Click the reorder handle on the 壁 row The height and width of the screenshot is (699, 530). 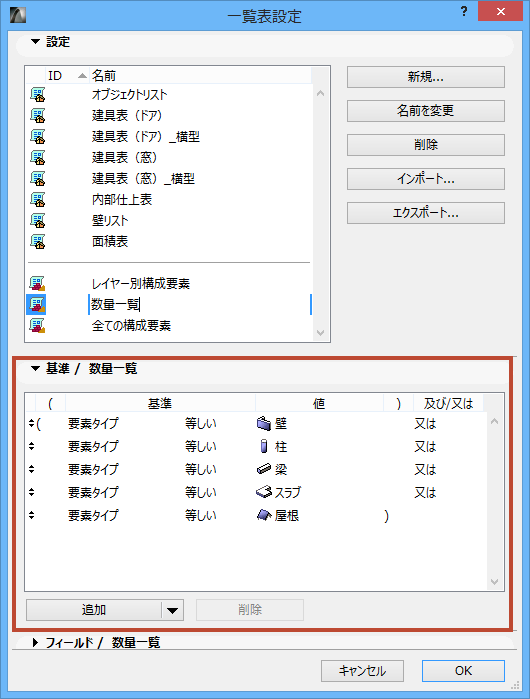coord(31,423)
